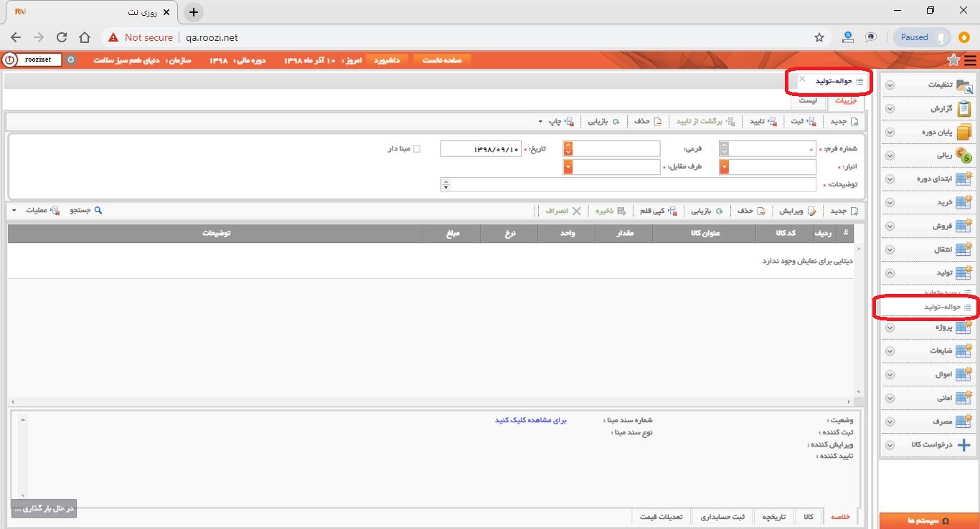Click حذف (delete) in the items grid toolbar
Screen dimensions: 980x529
click(751, 211)
